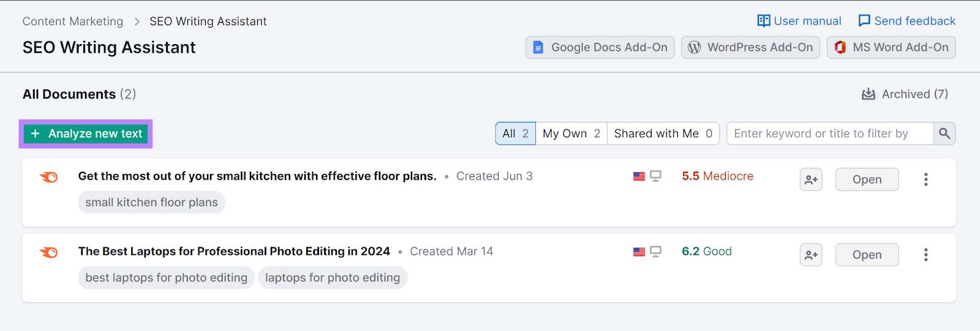Click the MS Office logo icon
Screen dimensions: 980x331
coord(840,47)
